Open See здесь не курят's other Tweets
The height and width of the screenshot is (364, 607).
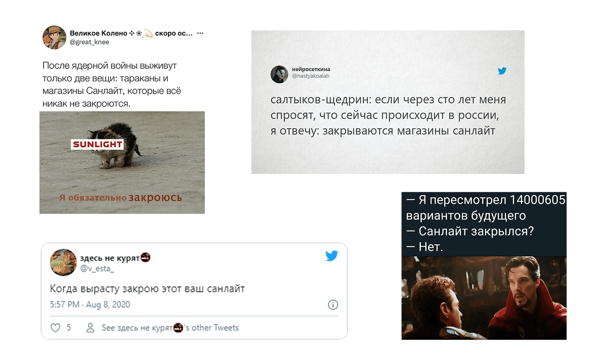tap(170, 328)
